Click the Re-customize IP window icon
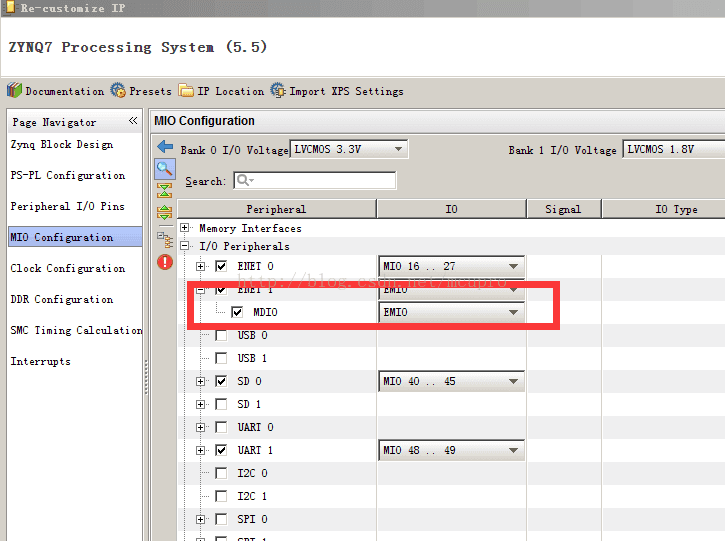The image size is (725, 541). pyautogui.click(x=10, y=7)
